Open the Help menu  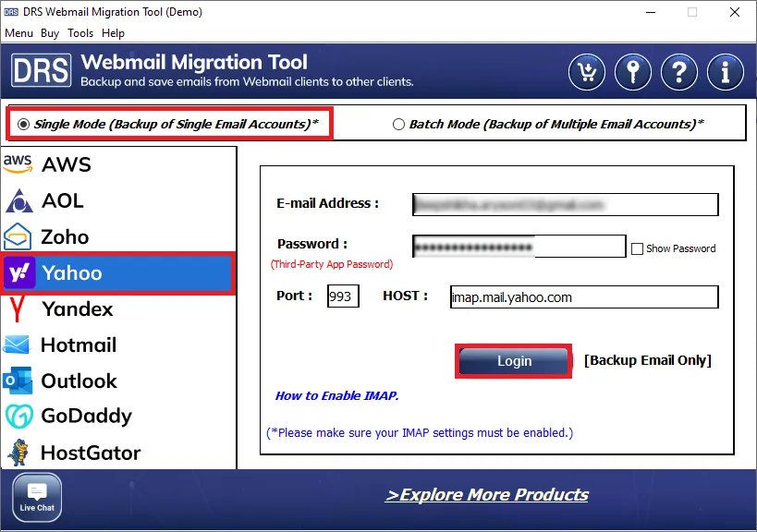click(113, 33)
